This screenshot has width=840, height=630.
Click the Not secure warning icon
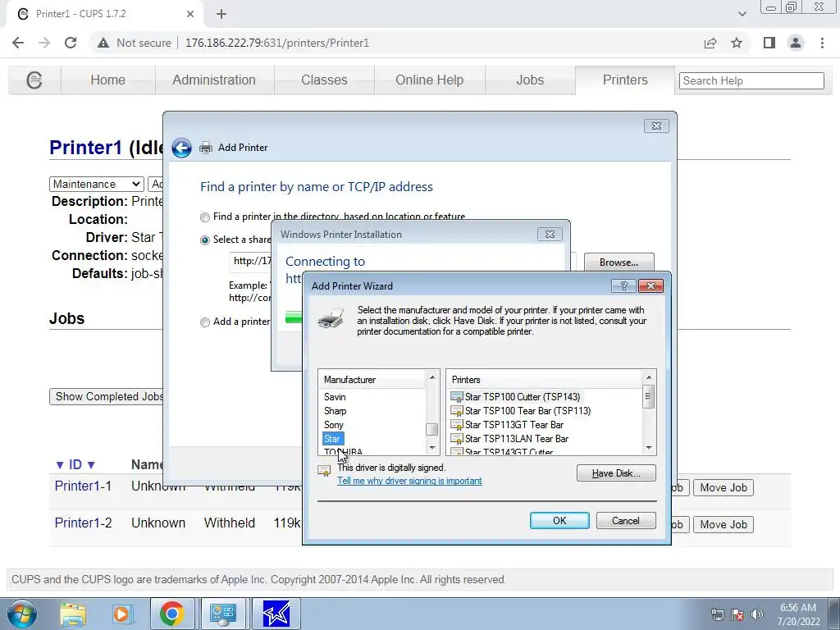pyautogui.click(x=103, y=43)
